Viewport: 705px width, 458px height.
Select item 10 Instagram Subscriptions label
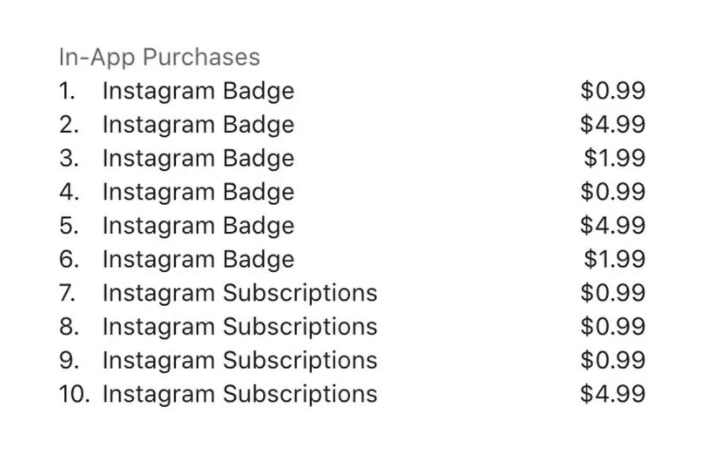[x=240, y=395]
